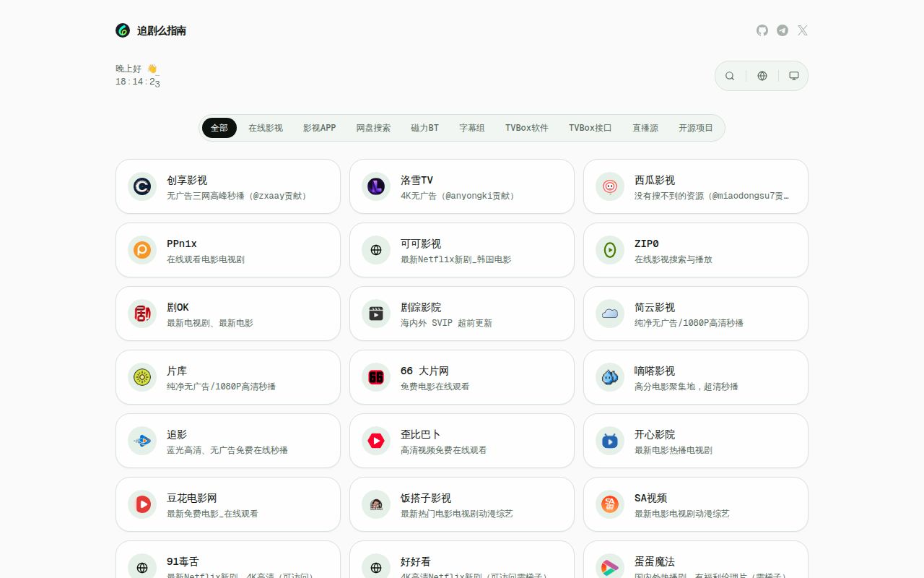Open the 91毒舌 card
The width and height of the screenshot is (924, 578).
tap(228, 560)
